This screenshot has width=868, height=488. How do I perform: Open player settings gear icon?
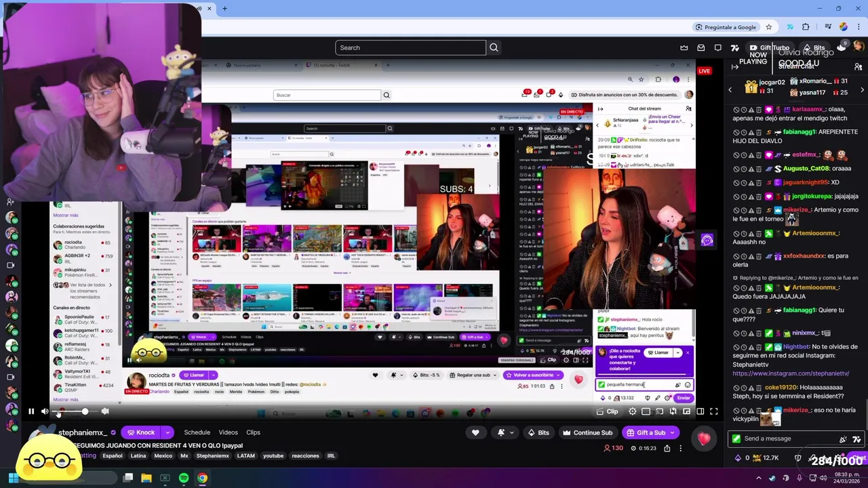pyautogui.click(x=632, y=411)
